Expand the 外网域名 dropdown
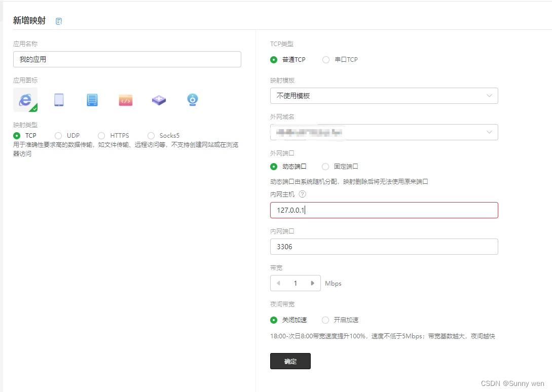The image size is (552, 392). (384, 132)
